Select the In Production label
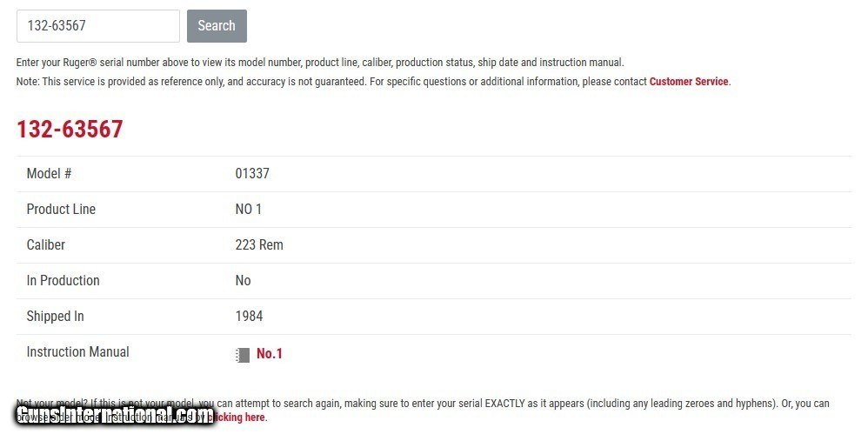Screen dimensions: 868x441 [x=63, y=281]
